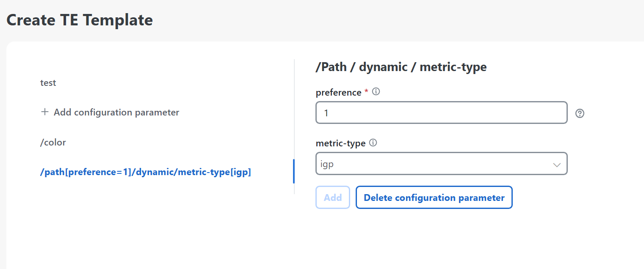Click the red required asterisk
The width and height of the screenshot is (644, 269).
coord(366,92)
